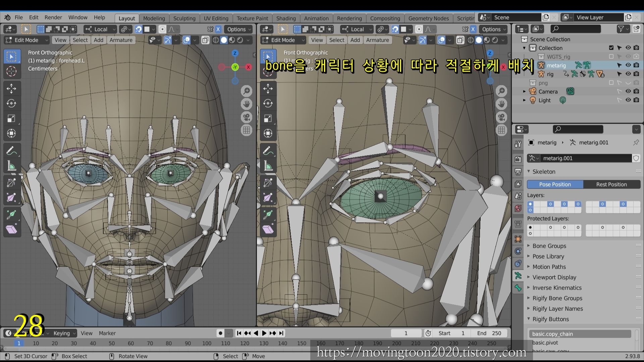Select basic.copy_chain rig type
The width and height of the screenshot is (644, 362).
tap(580, 334)
